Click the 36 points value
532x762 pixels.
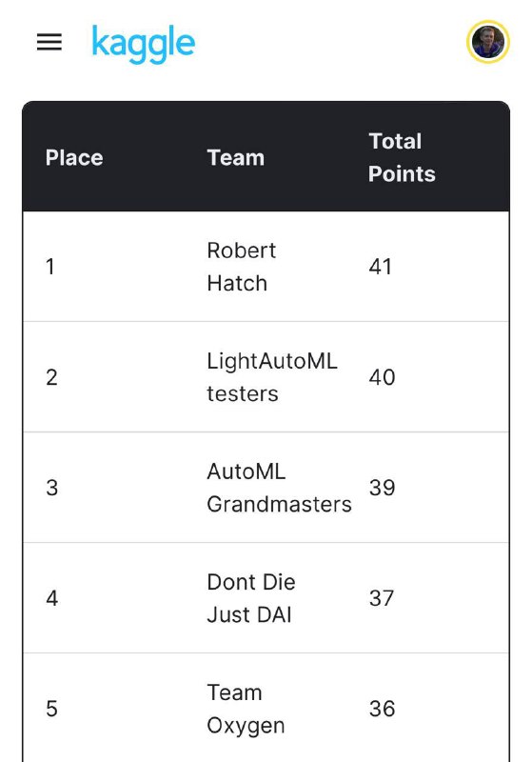pos(382,709)
